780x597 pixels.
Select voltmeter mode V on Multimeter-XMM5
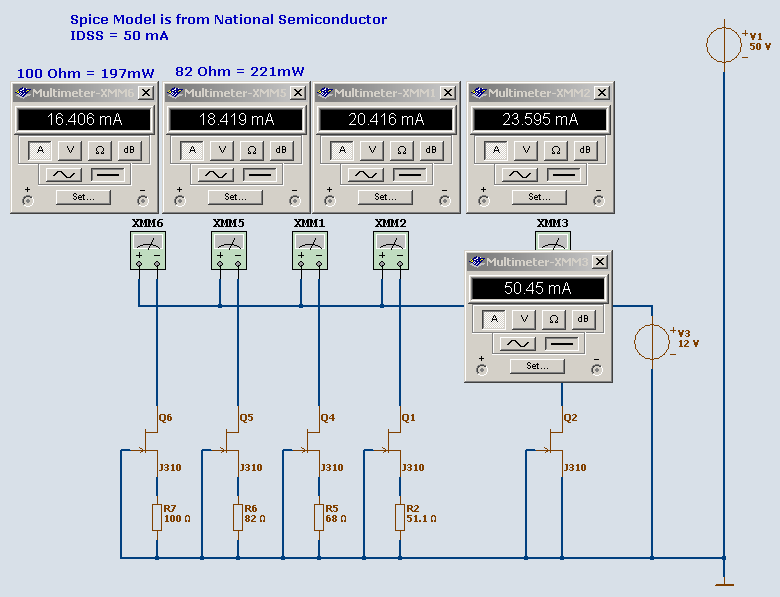[x=222, y=150]
